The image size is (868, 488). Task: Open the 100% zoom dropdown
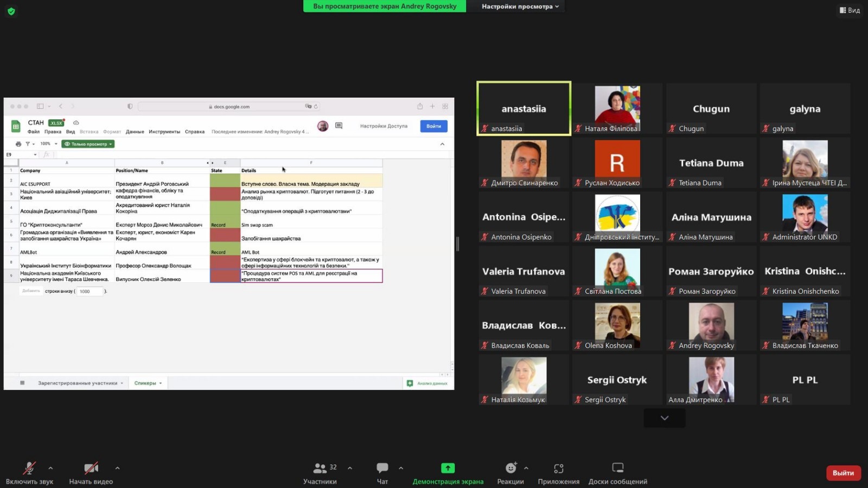[48, 144]
